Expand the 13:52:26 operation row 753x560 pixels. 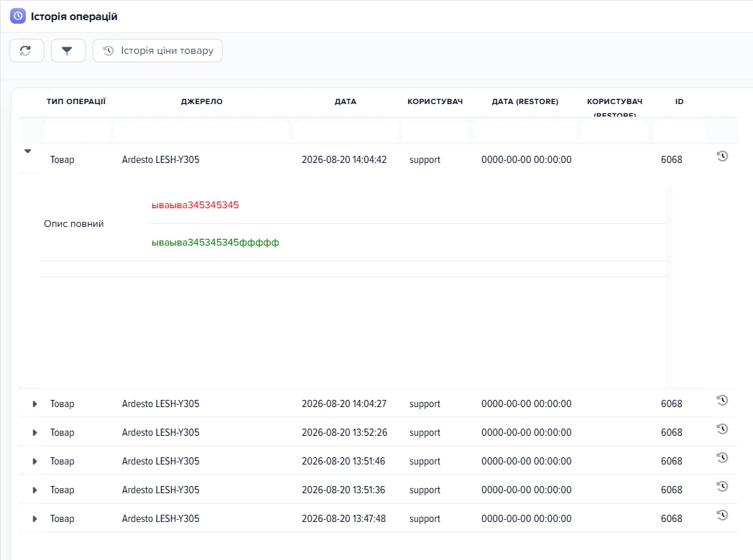coord(34,433)
